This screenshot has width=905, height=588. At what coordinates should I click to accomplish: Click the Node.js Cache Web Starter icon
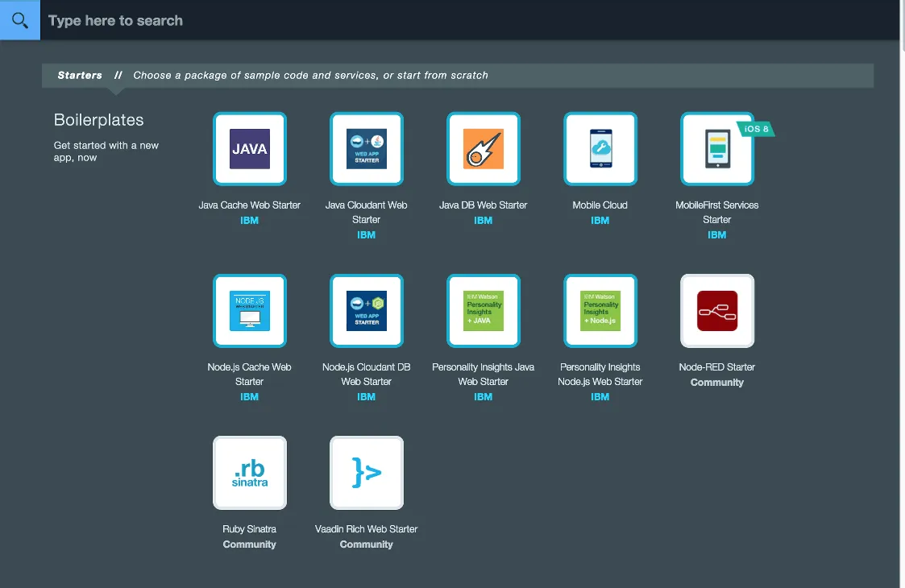tap(249, 311)
